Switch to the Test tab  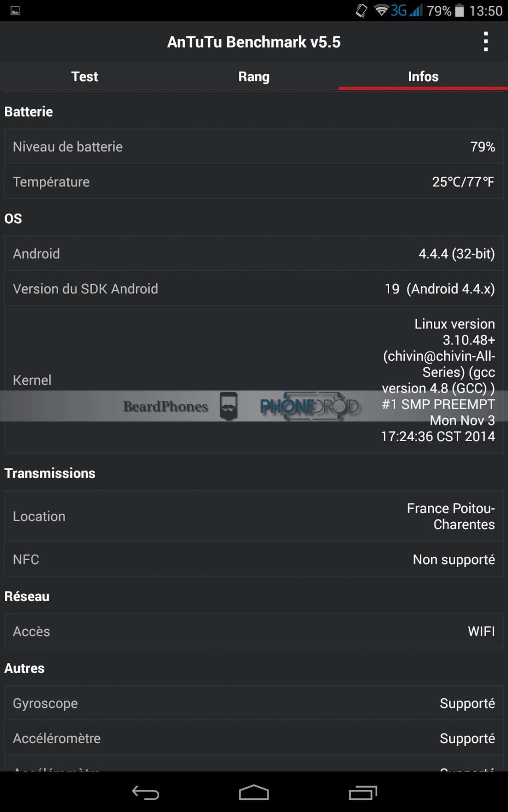point(85,76)
